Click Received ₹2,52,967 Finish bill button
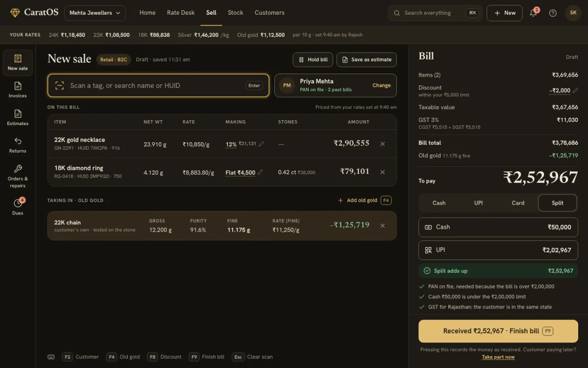 tap(498, 331)
